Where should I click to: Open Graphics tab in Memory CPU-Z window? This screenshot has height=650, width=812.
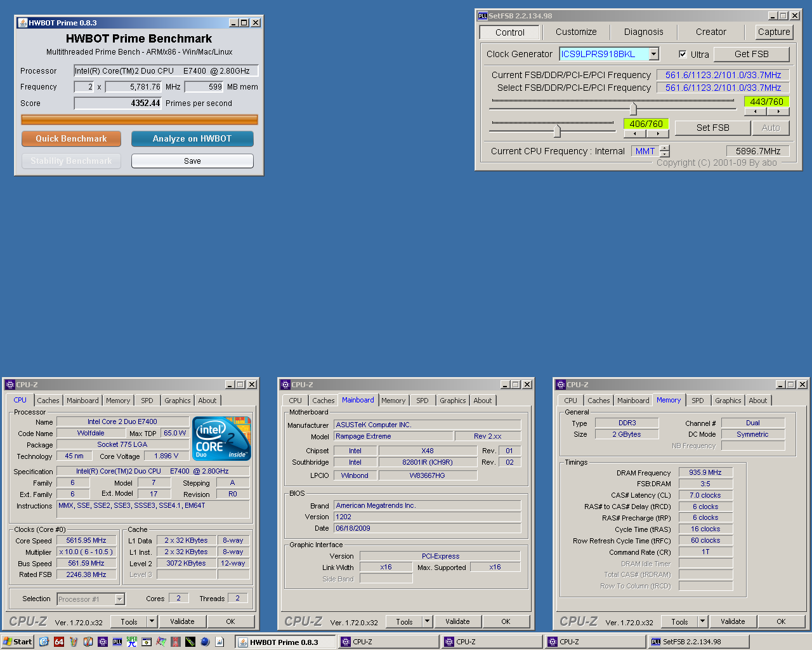pos(728,401)
